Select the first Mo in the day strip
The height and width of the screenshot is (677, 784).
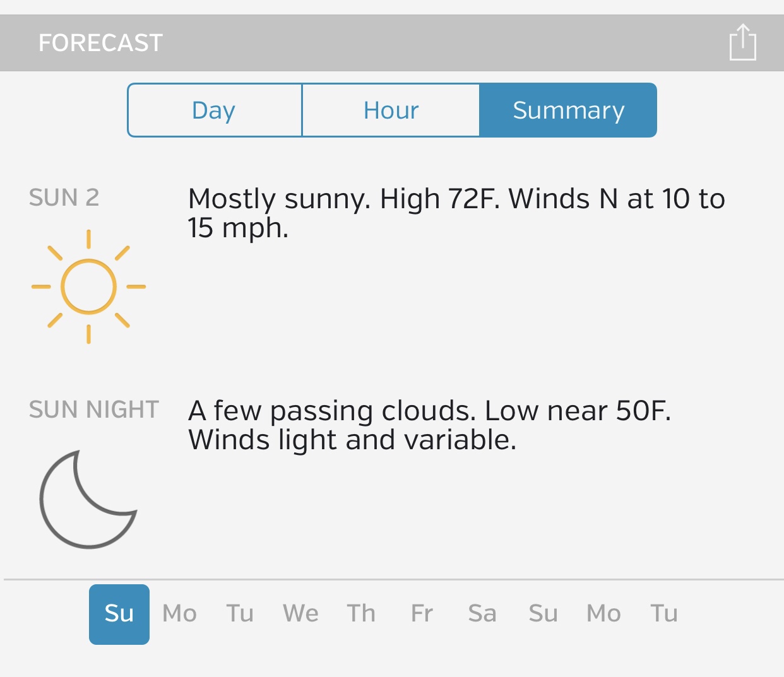(x=180, y=614)
